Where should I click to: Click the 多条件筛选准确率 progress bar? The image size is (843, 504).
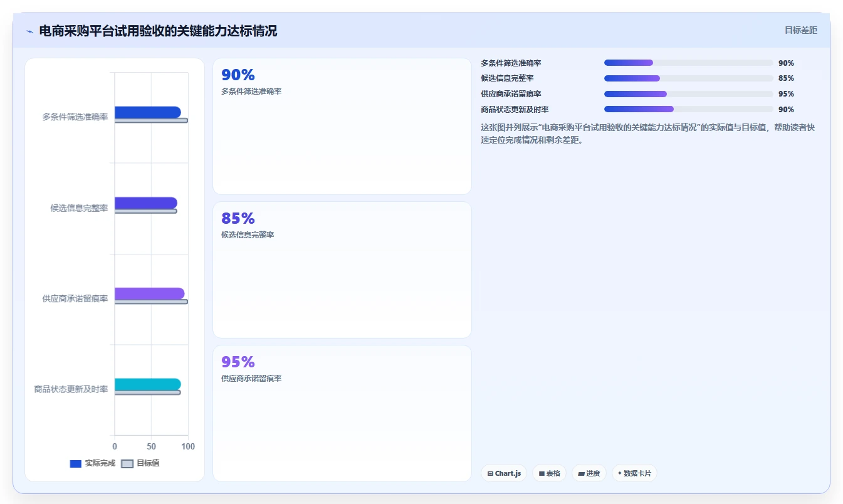point(689,63)
